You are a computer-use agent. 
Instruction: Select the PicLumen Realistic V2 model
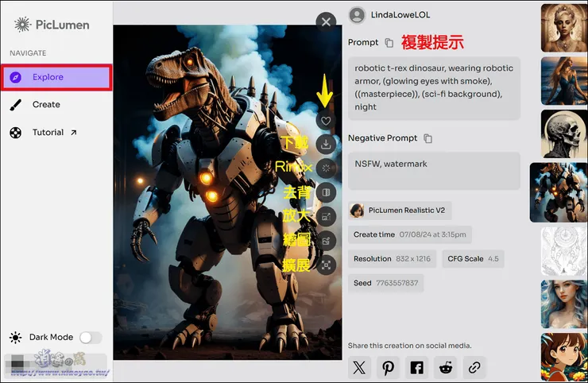point(400,211)
